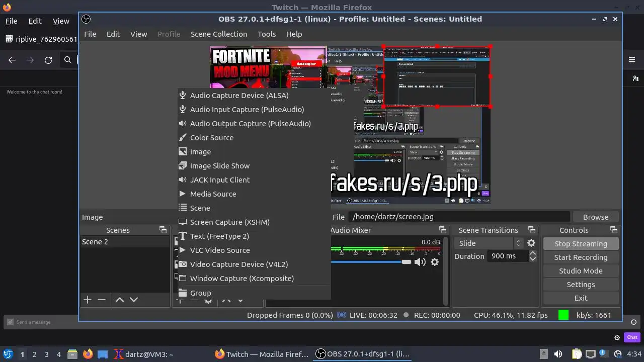Viewport: 644px width, 362px height.
Task: Open OBS Settings from Controls
Action: coord(581,285)
